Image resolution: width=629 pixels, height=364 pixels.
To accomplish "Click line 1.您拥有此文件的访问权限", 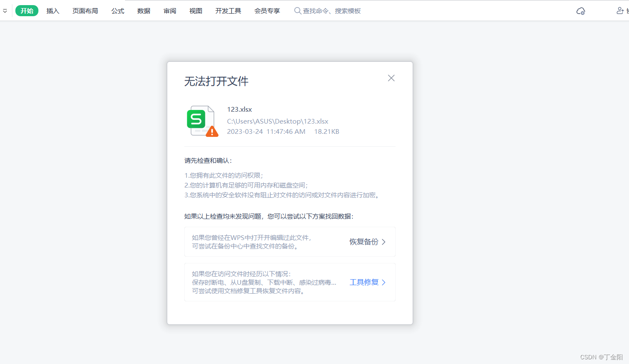I will (x=224, y=175).
